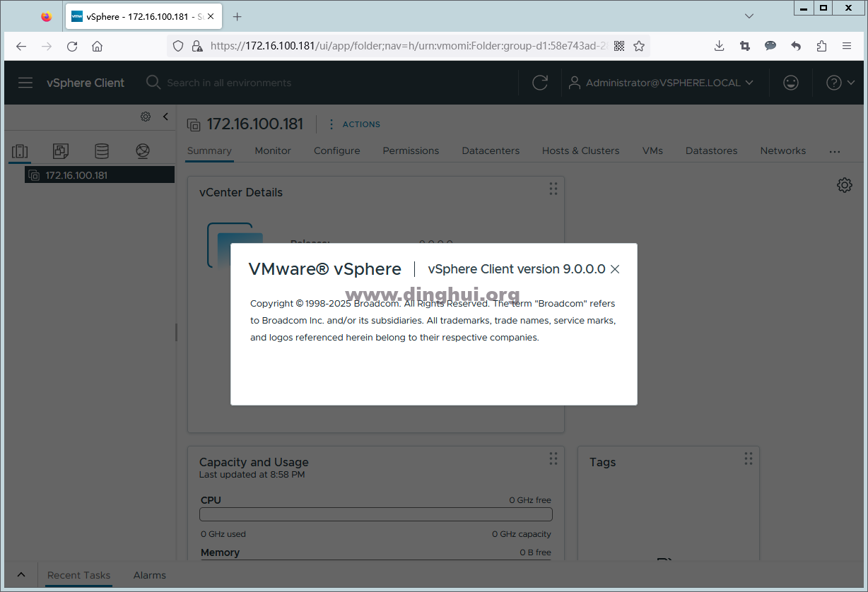
Task: Close the vSphere Client version dialog
Action: 615,269
